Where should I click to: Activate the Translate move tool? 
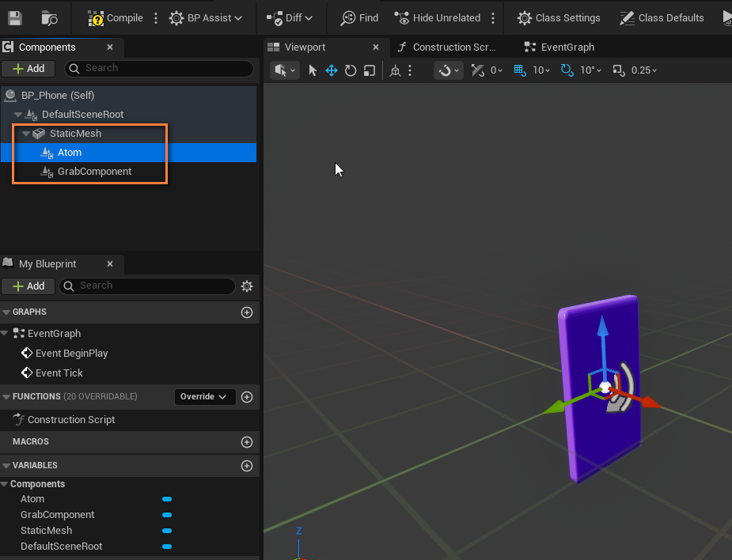332,70
